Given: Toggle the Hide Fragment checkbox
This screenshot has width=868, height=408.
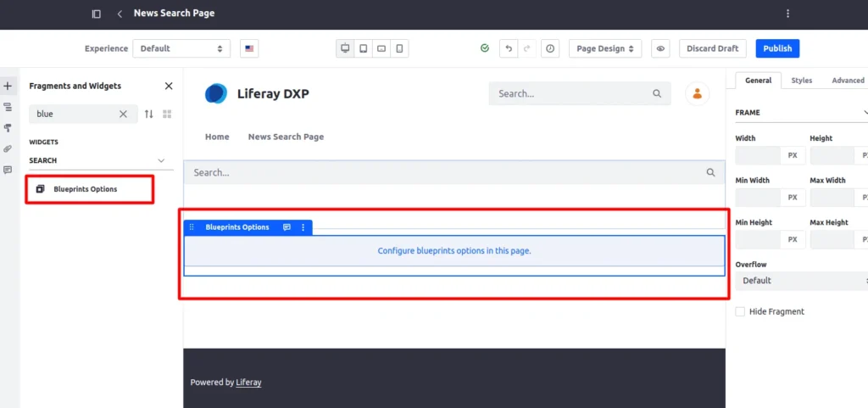Looking at the screenshot, I should 740,311.
